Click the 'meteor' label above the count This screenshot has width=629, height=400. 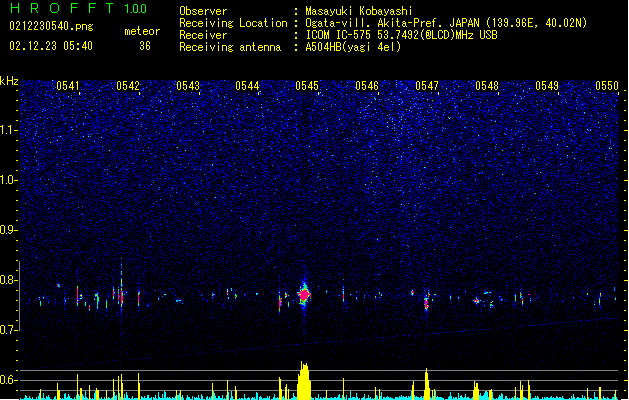coord(142,31)
